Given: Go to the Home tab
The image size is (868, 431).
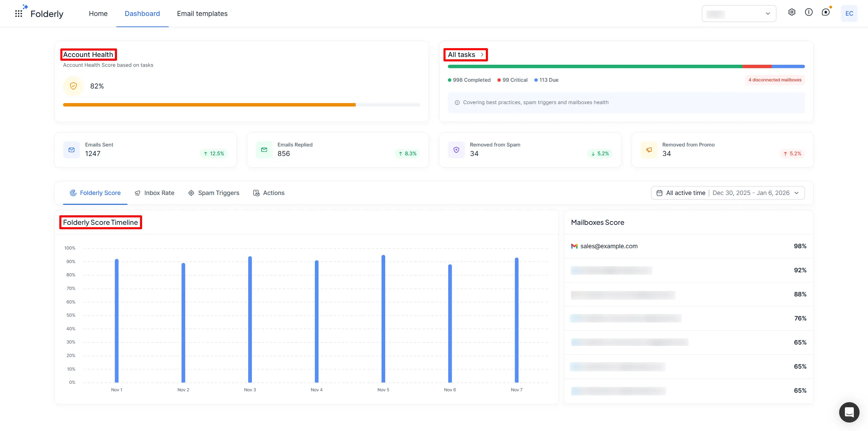Looking at the screenshot, I should point(98,14).
